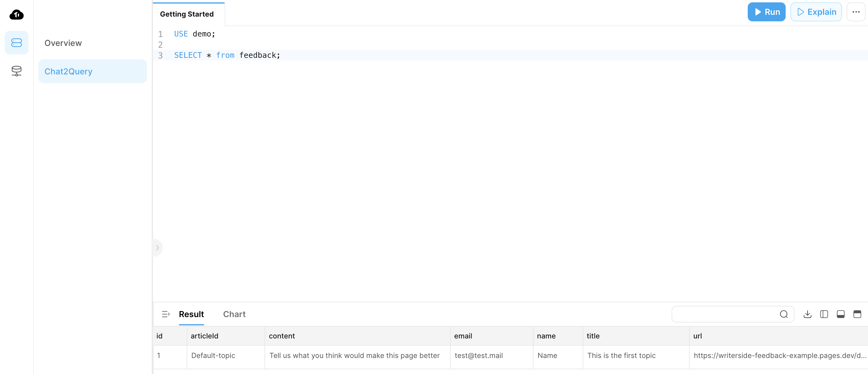The width and height of the screenshot is (868, 374).
Task: Open the database schema icon in sidebar
Action: tap(16, 71)
